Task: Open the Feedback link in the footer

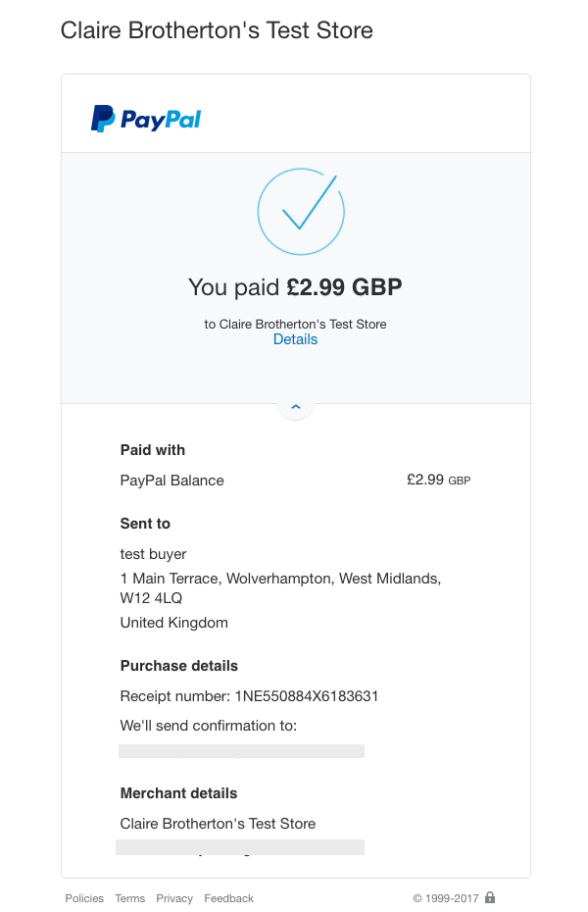Action: coord(228,897)
